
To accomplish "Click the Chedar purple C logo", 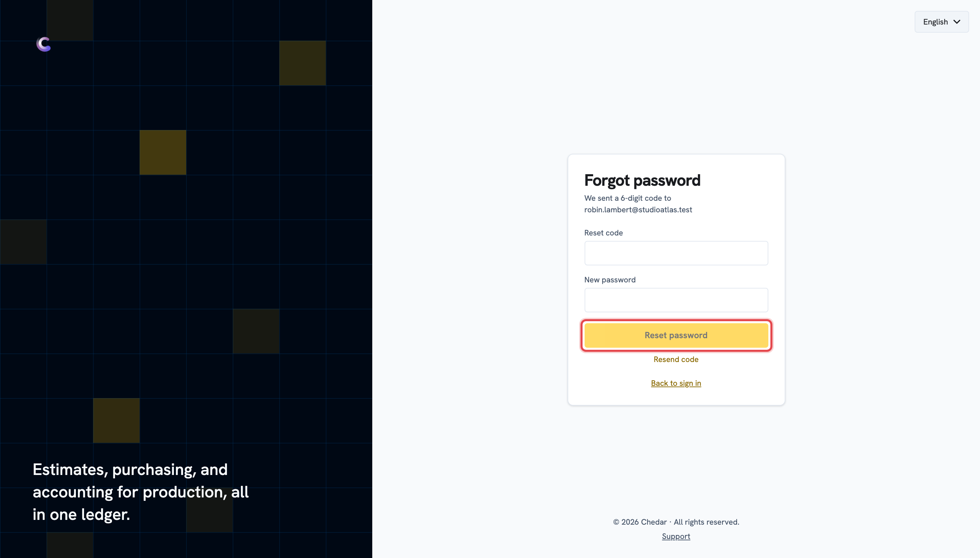I will pyautogui.click(x=44, y=44).
